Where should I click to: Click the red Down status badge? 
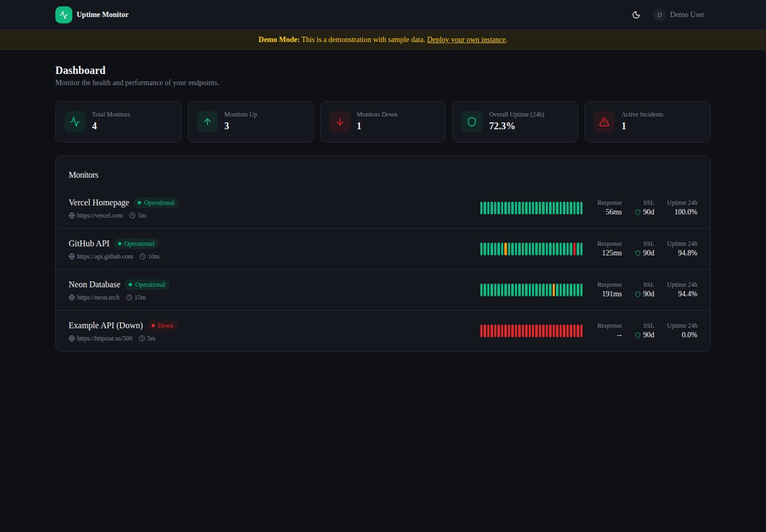pos(162,326)
